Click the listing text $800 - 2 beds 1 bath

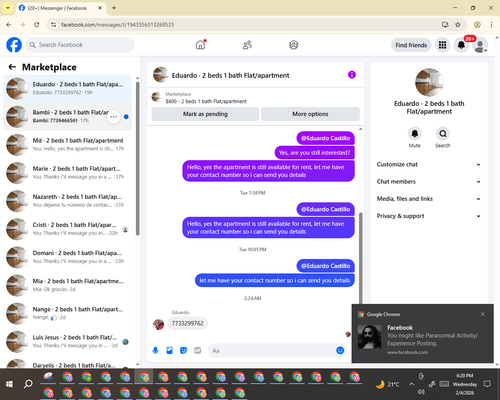pos(206,101)
